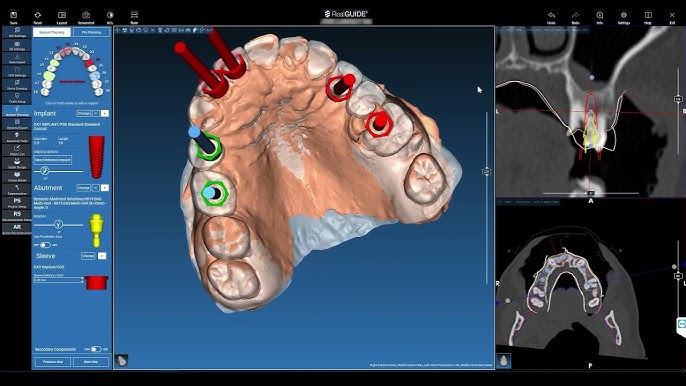686x386 pixels.
Task: Switch to the Pin Planning tab
Action: click(91, 32)
